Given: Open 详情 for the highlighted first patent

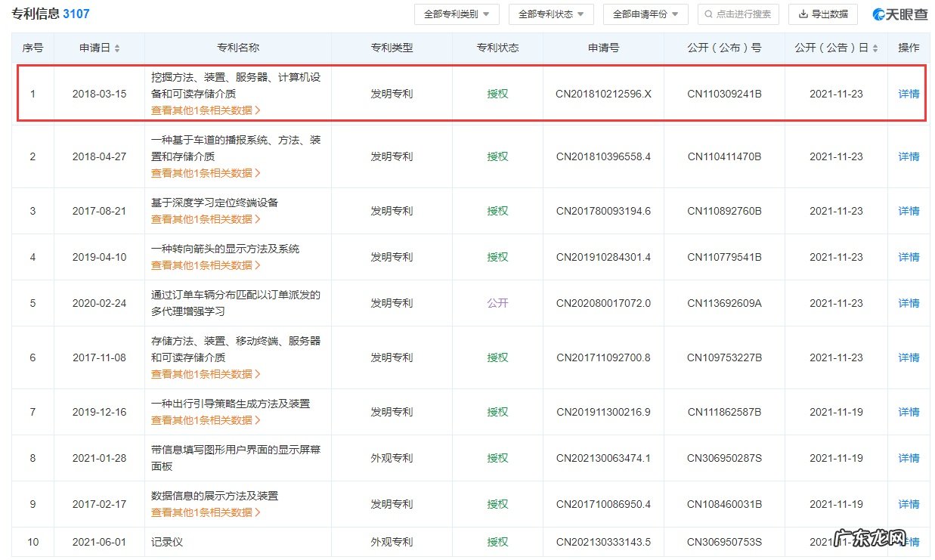Looking at the screenshot, I should 907,94.
